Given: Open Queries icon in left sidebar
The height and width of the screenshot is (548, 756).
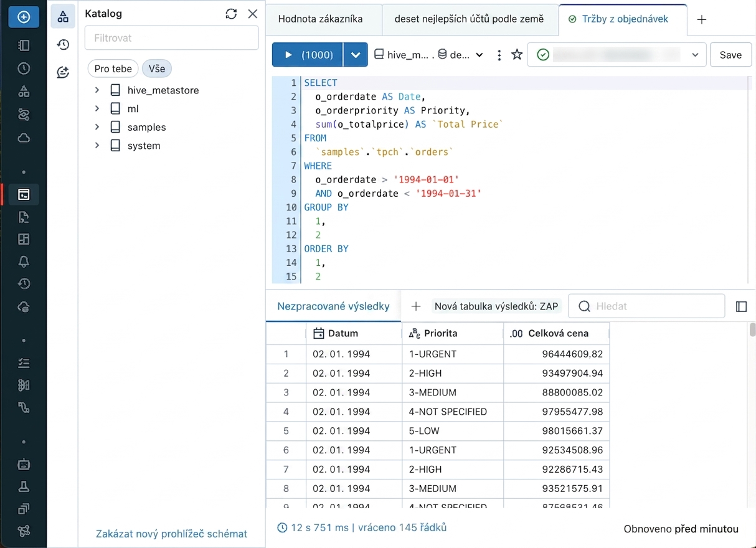Looking at the screenshot, I should click(24, 217).
